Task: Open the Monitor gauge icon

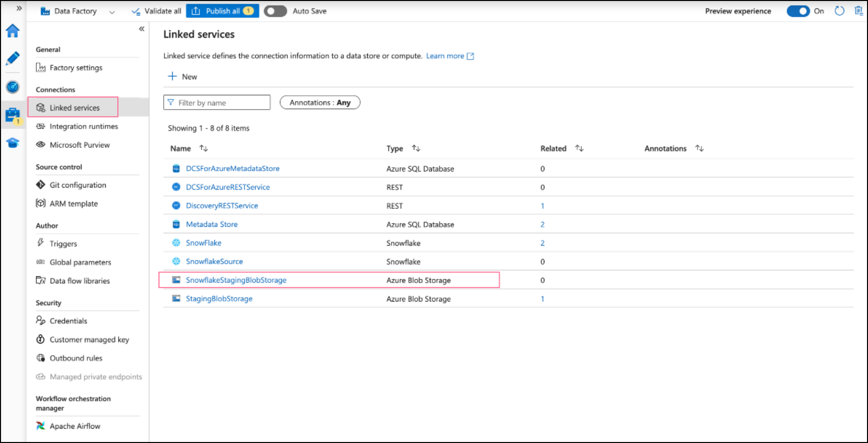Action: [x=13, y=87]
